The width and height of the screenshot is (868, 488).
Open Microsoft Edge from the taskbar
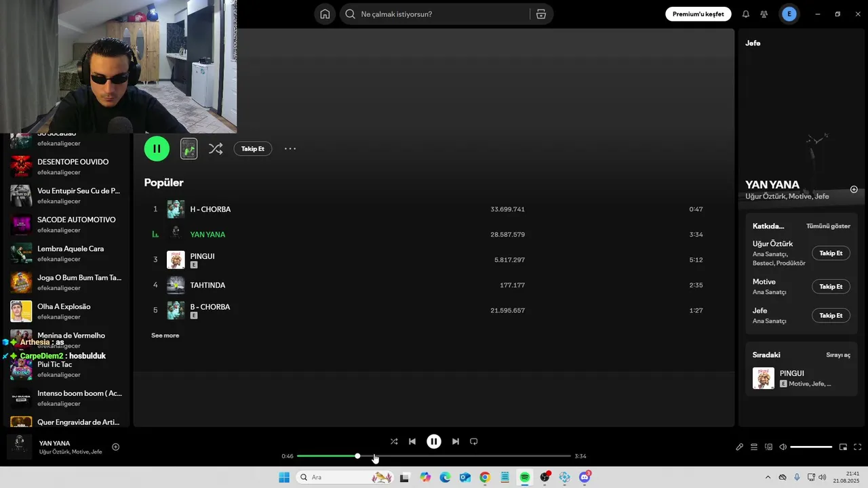(x=445, y=477)
